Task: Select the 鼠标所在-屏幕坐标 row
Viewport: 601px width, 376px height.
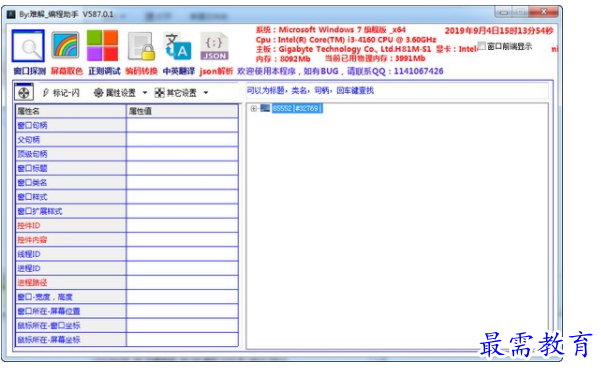Action: (127, 340)
